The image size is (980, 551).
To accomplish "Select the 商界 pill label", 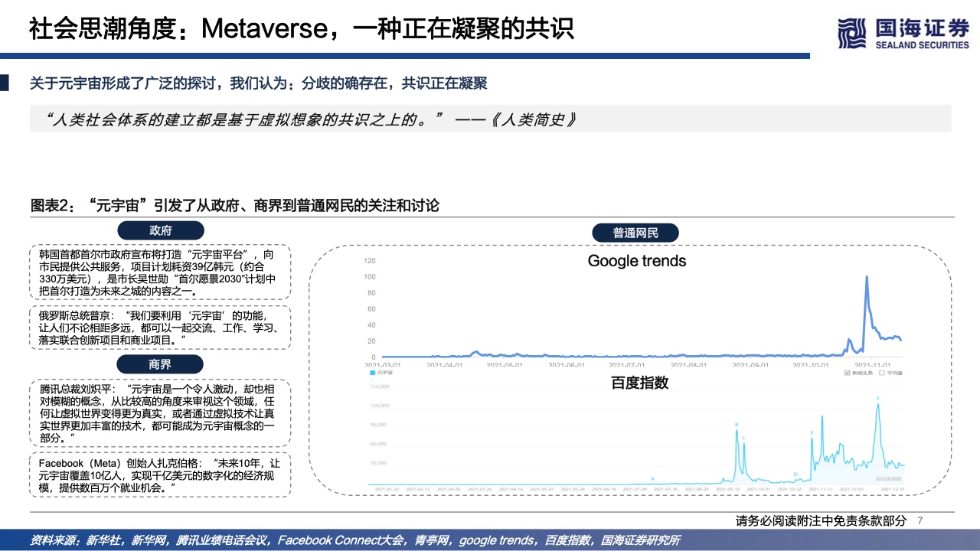I will point(161,364).
